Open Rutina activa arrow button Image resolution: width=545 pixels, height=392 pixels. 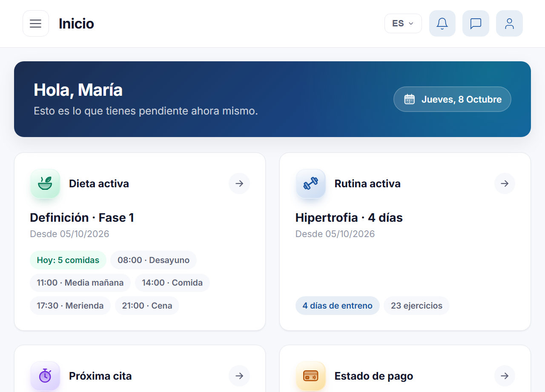[505, 183]
